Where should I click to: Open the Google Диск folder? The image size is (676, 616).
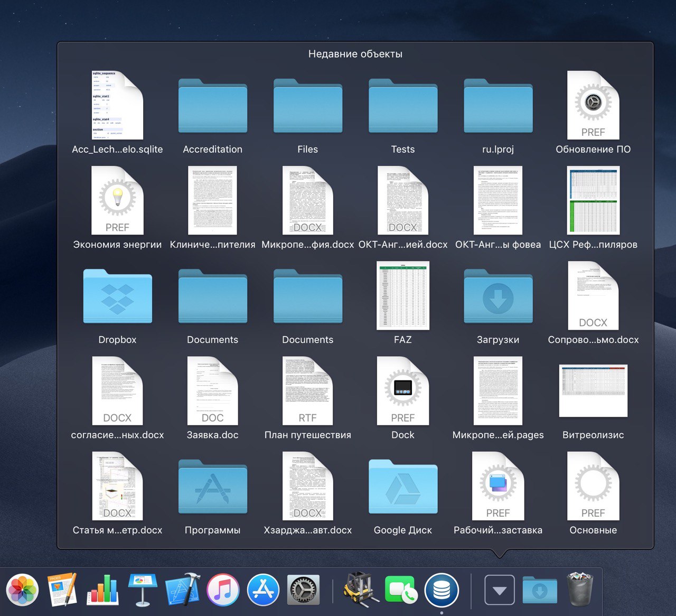(402, 486)
